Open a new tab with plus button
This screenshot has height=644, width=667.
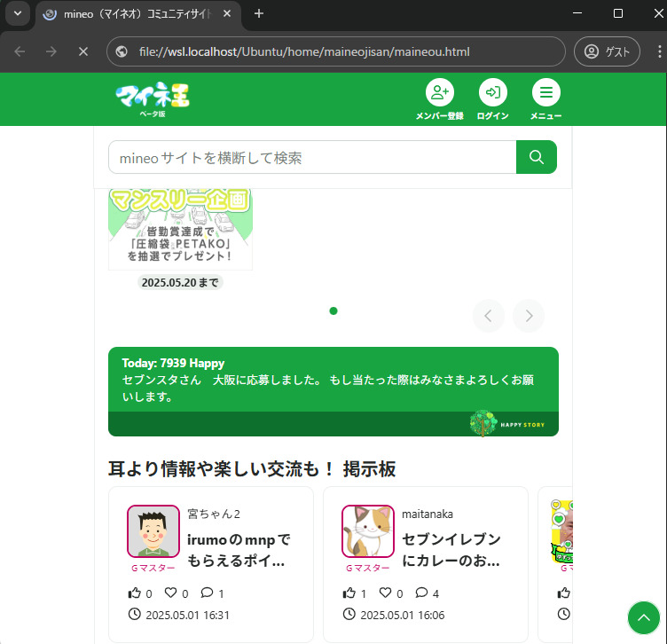pos(259,13)
